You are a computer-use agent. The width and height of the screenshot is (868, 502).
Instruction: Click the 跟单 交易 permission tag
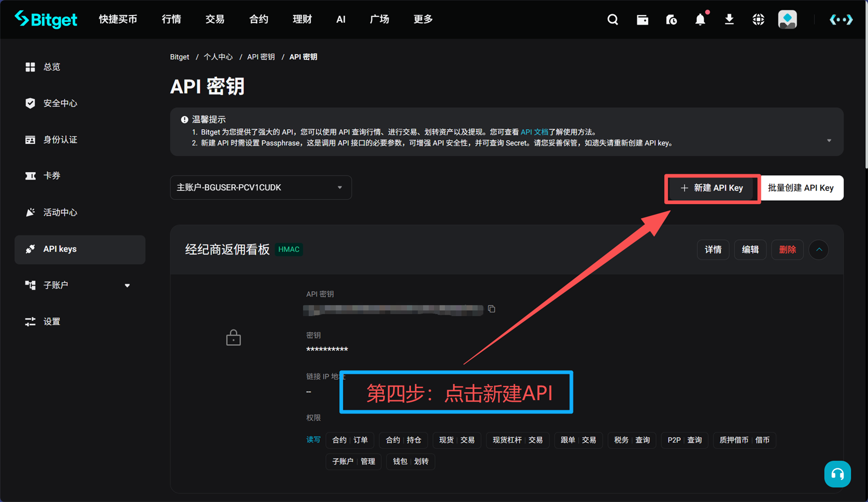pos(578,440)
